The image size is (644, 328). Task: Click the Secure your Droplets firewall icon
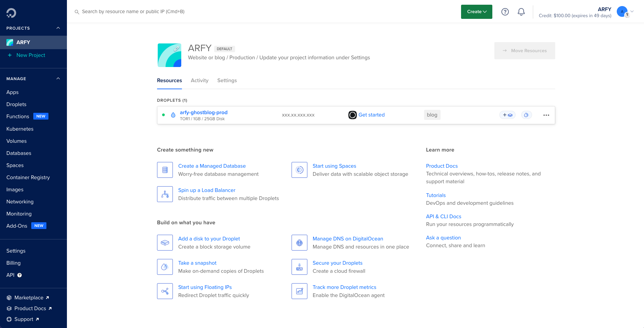299,267
